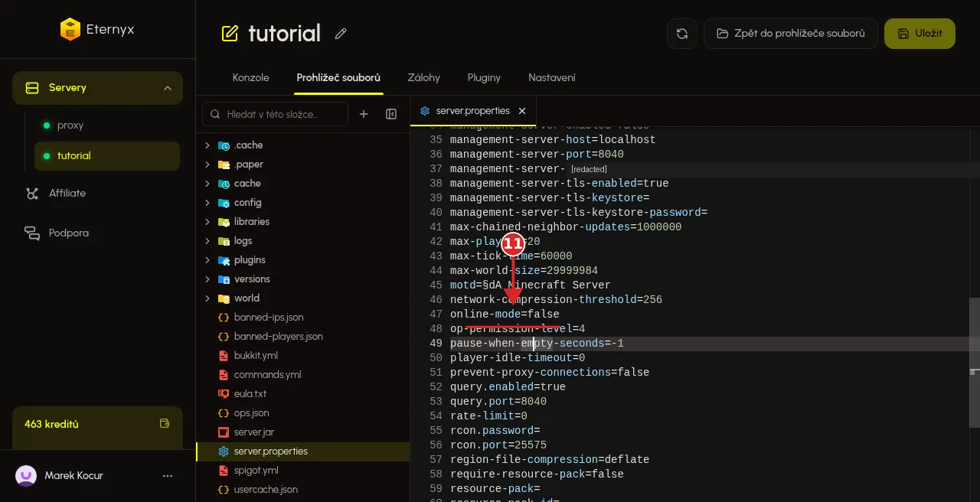The height and width of the screenshot is (502, 980).
Task: Click the new file plus icon
Action: pos(364,114)
